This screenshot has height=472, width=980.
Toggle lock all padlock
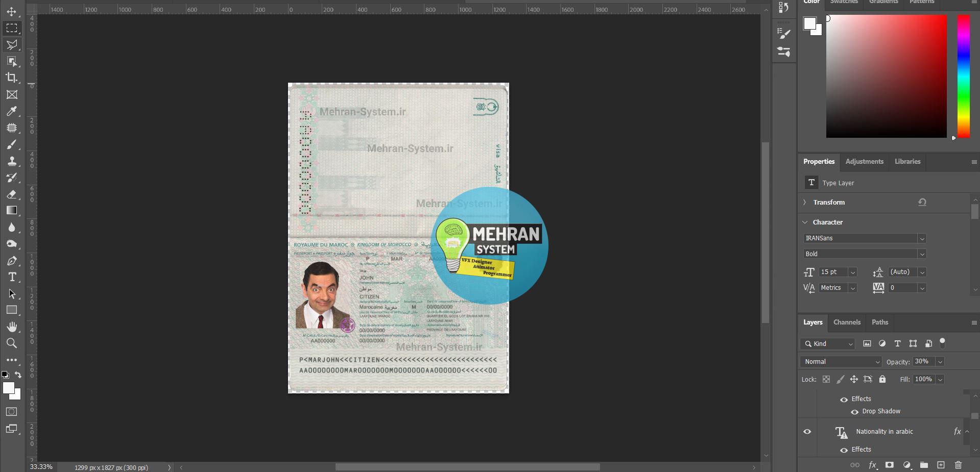[x=882, y=379]
